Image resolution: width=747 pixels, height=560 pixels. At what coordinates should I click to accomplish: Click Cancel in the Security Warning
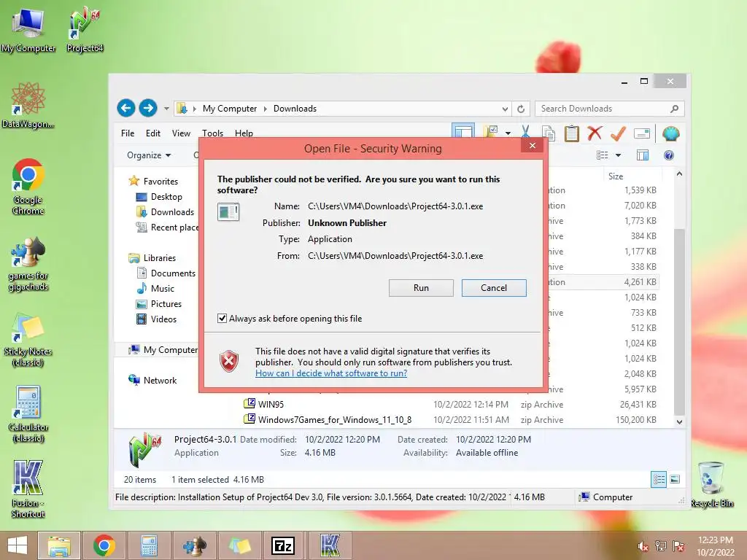click(494, 287)
